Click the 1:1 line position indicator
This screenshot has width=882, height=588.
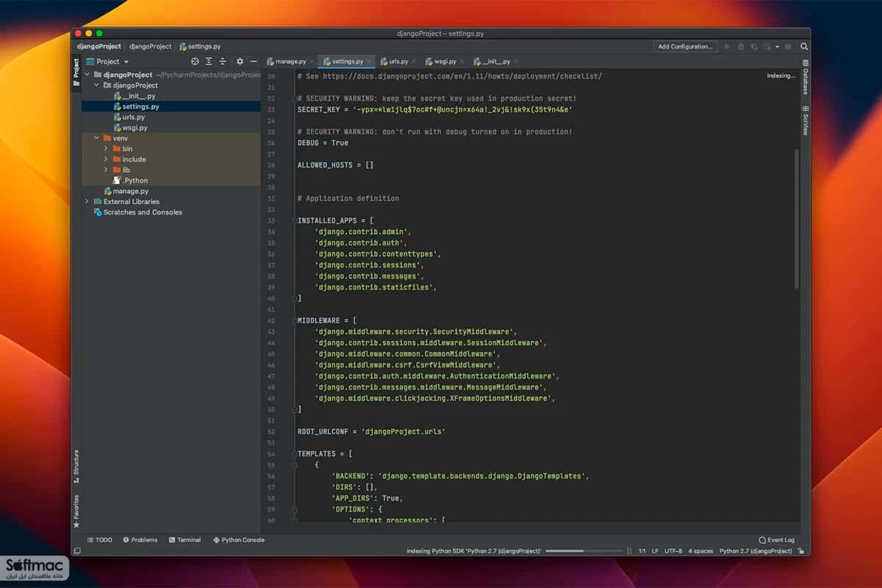[x=642, y=551]
